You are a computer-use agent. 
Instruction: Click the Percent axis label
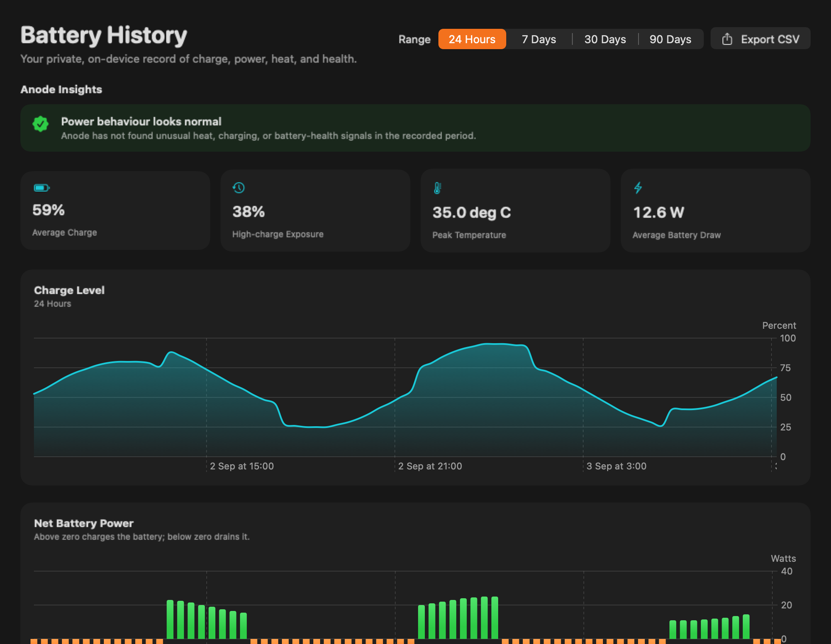click(x=779, y=325)
